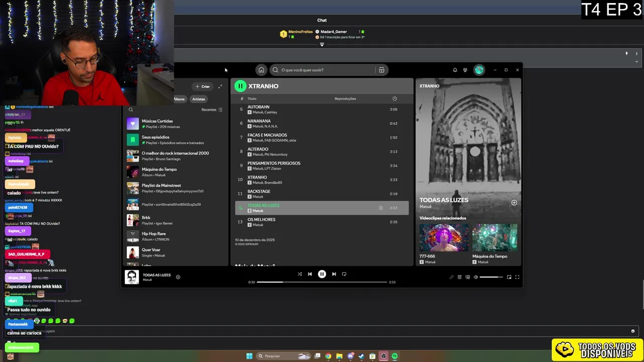Skip to previous track
The height and width of the screenshot is (362, 644).
[310, 274]
